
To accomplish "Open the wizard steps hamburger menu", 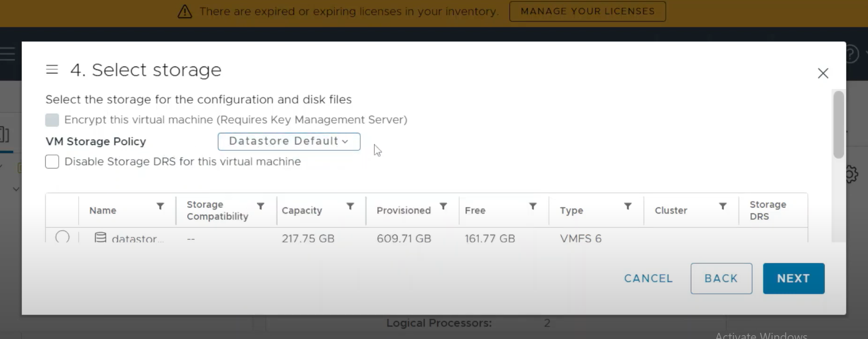I will coord(52,70).
